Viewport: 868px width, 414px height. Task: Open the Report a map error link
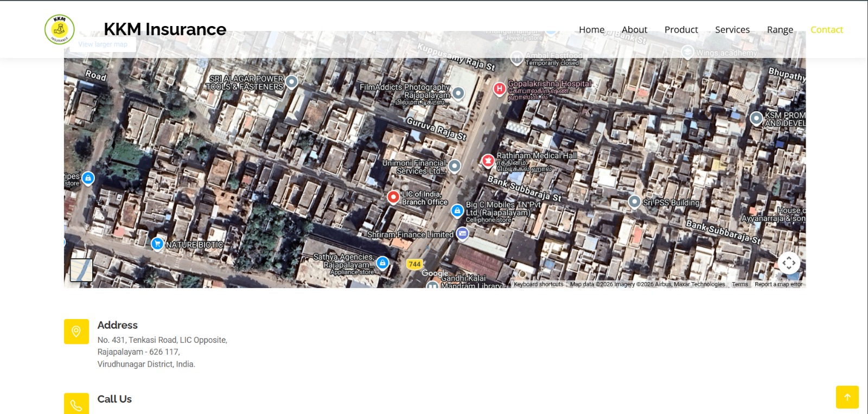778,284
